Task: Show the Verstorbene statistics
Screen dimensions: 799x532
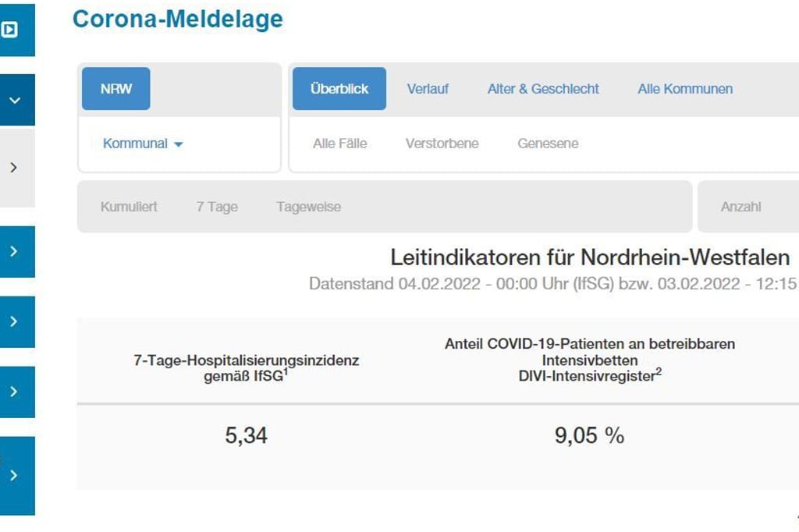Action: click(442, 144)
